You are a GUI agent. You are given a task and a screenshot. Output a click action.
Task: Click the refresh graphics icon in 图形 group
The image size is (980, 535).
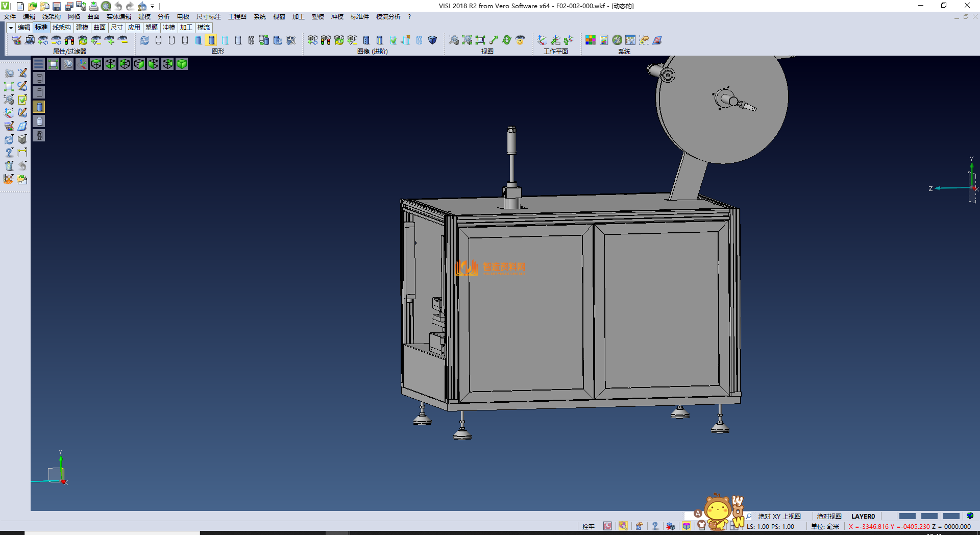tap(145, 40)
